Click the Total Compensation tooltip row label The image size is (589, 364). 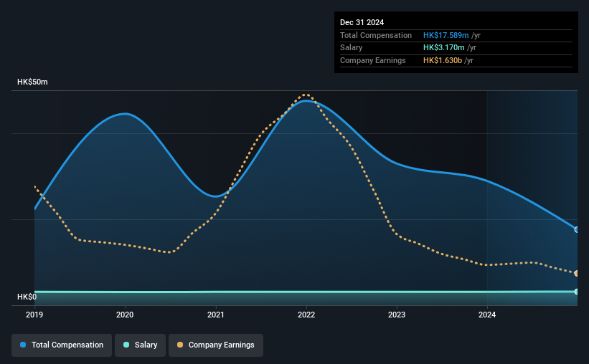[x=376, y=35]
